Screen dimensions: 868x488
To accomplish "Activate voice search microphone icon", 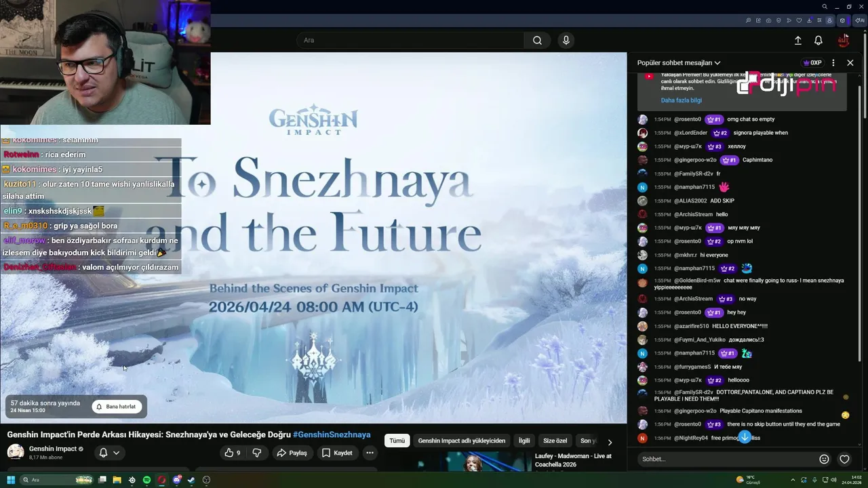I will click(x=566, y=40).
